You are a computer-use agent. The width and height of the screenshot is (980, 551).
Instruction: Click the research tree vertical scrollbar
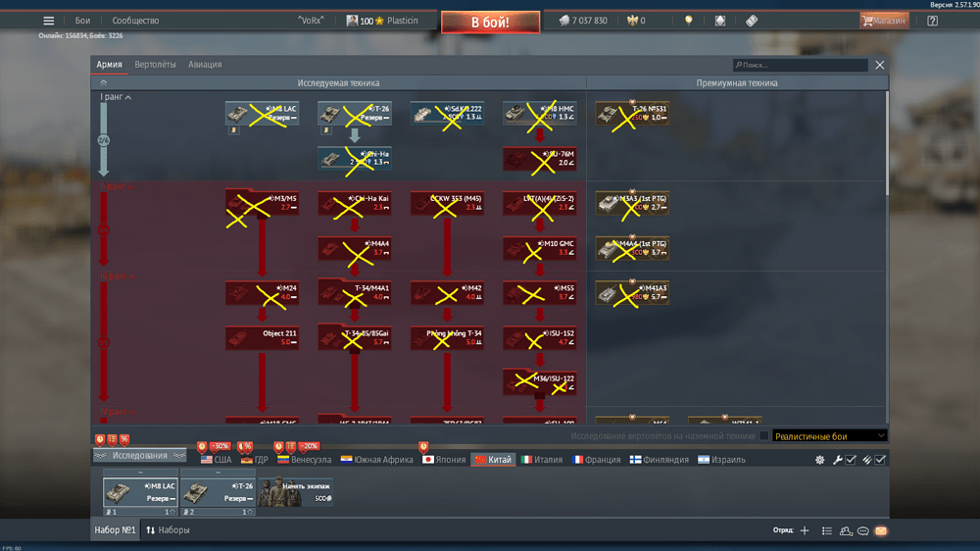(887, 144)
